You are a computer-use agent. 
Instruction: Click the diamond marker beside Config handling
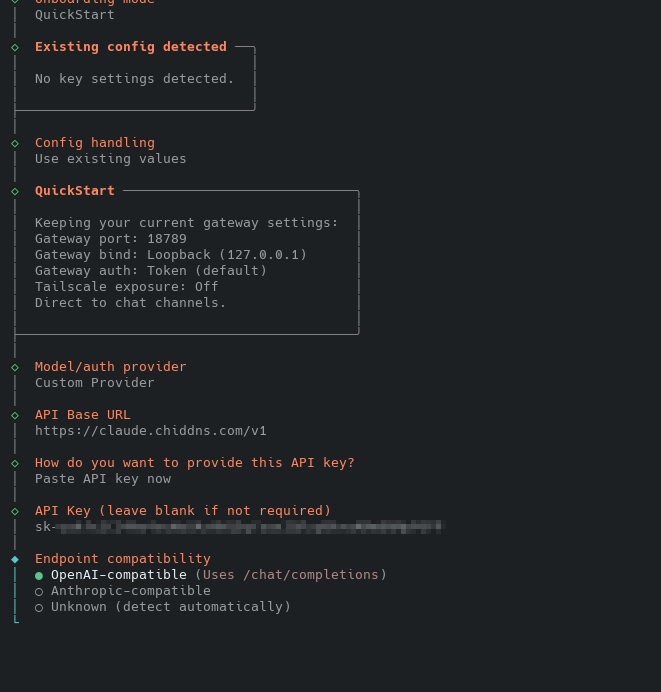(x=15, y=143)
